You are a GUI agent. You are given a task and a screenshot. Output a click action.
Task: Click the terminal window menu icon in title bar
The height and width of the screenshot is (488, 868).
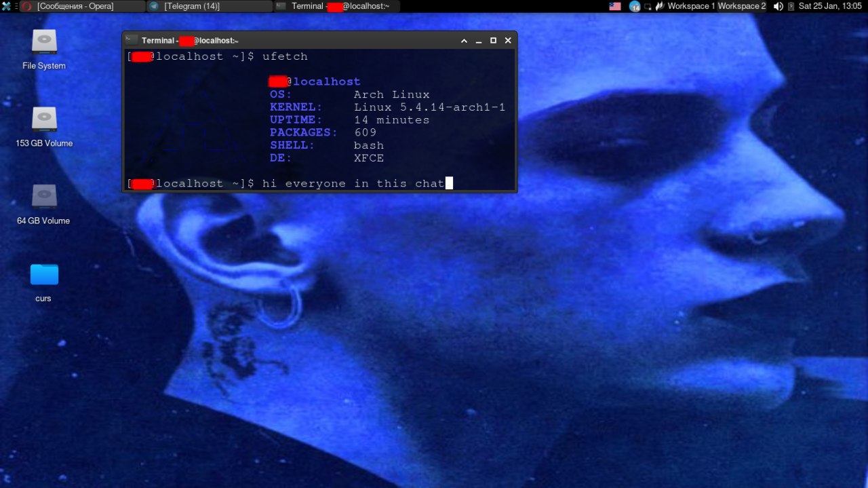(132, 40)
